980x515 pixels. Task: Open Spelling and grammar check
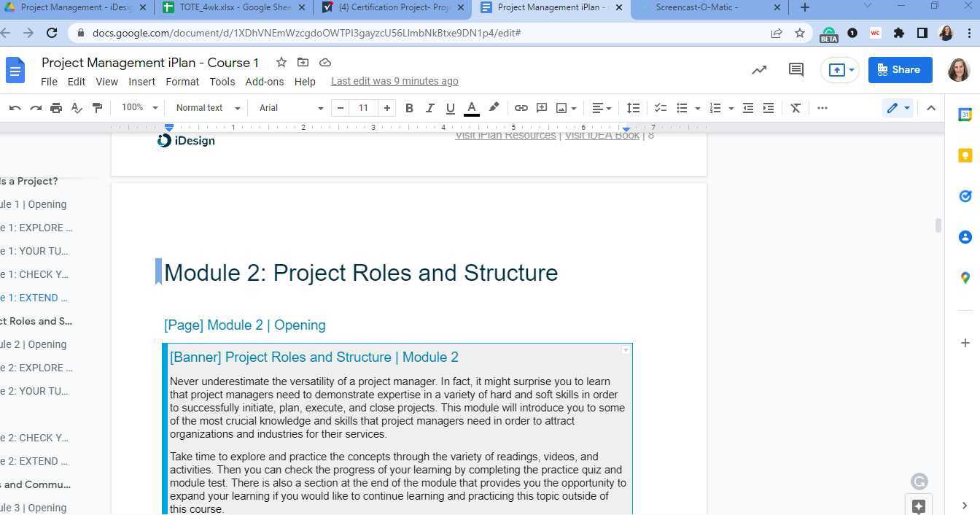[x=77, y=107]
